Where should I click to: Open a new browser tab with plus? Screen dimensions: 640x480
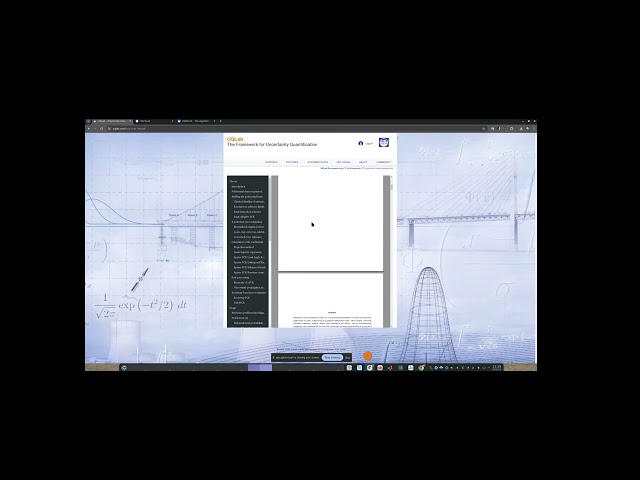221,121
